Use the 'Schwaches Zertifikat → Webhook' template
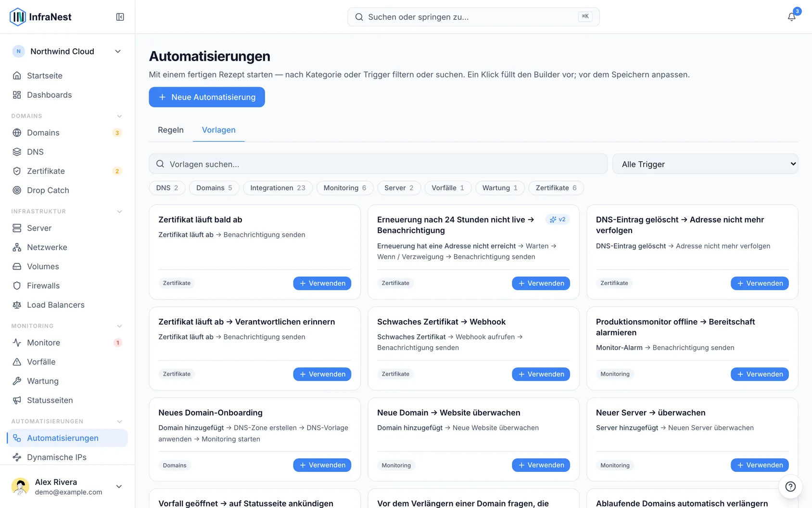The width and height of the screenshot is (812, 508). pyautogui.click(x=541, y=374)
